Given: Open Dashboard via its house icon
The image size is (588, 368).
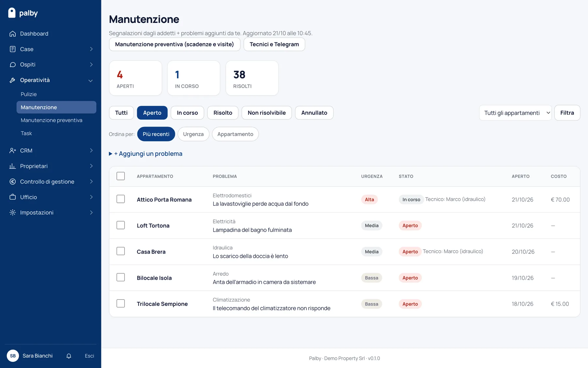Looking at the screenshot, I should 13,34.
